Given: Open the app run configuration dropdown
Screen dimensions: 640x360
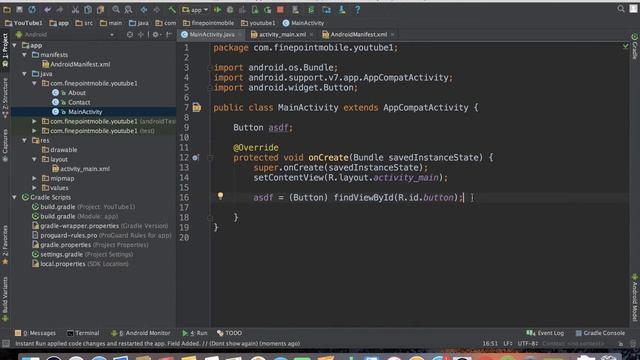Looking at the screenshot, I should pos(195,9).
